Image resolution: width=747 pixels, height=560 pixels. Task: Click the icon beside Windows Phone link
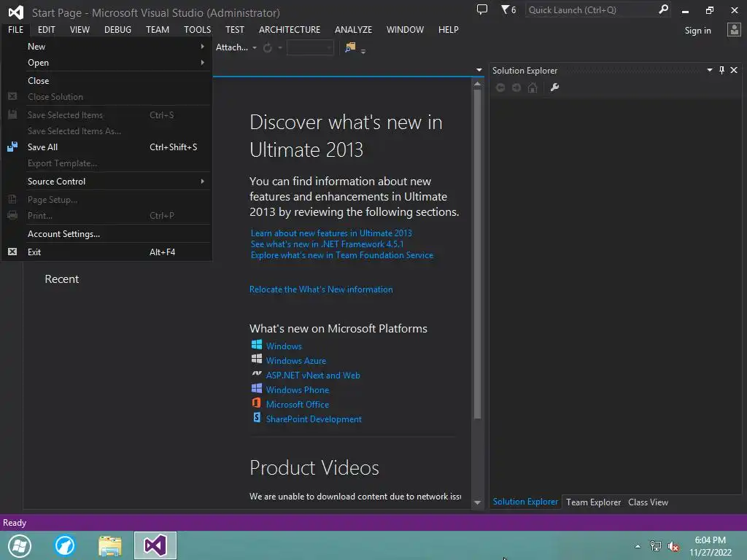pos(256,388)
